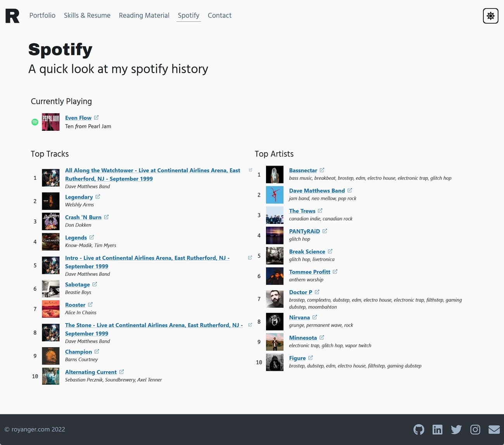
Task: Open external link icon for Break Science
Action: [330, 251]
